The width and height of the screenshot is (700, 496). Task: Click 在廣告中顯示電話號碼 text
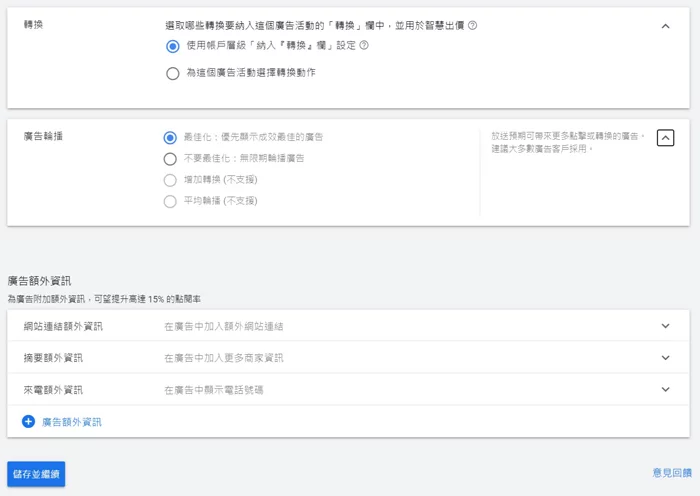click(x=214, y=390)
